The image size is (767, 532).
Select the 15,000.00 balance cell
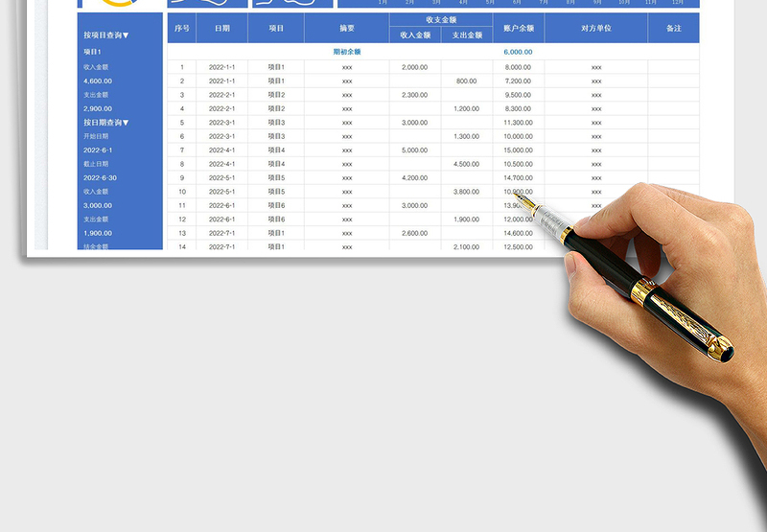coord(518,150)
